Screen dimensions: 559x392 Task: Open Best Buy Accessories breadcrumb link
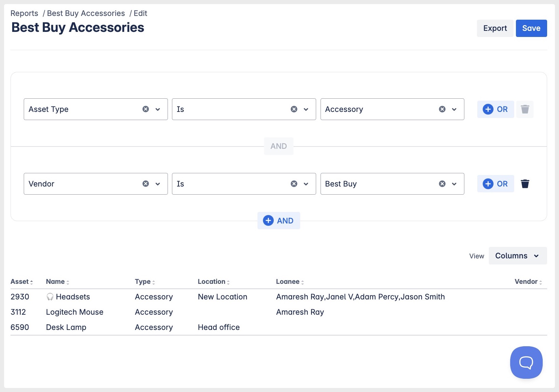click(x=86, y=13)
